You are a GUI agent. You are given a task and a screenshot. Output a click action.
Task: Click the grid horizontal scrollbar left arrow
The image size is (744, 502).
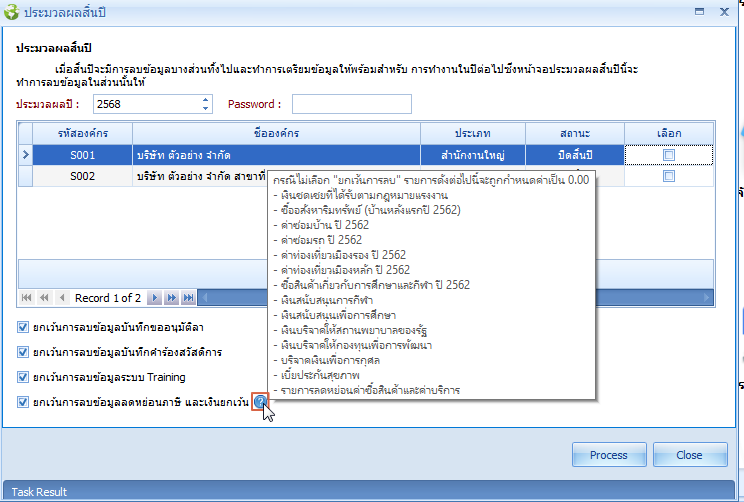[x=204, y=298]
